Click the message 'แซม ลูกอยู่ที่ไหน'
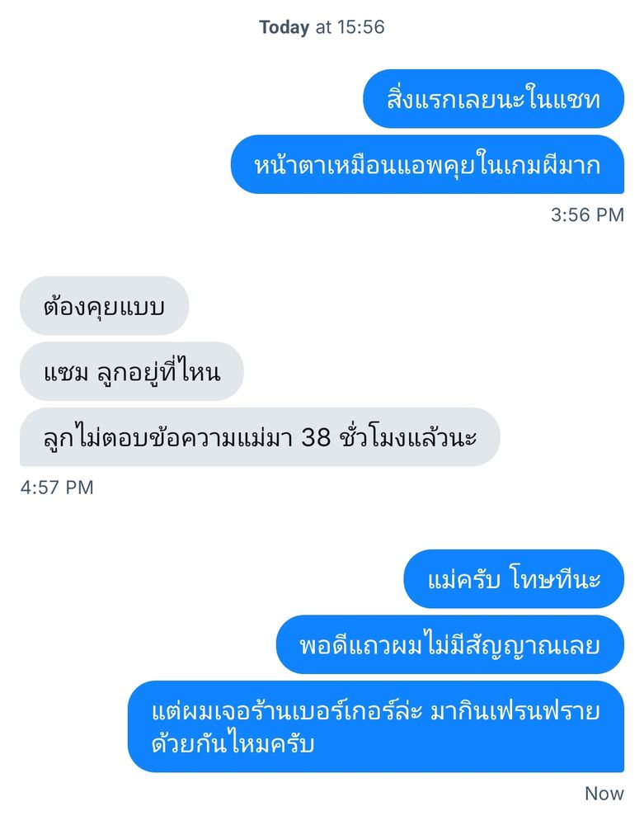Viewport: 644px width, 825px height. (132, 371)
